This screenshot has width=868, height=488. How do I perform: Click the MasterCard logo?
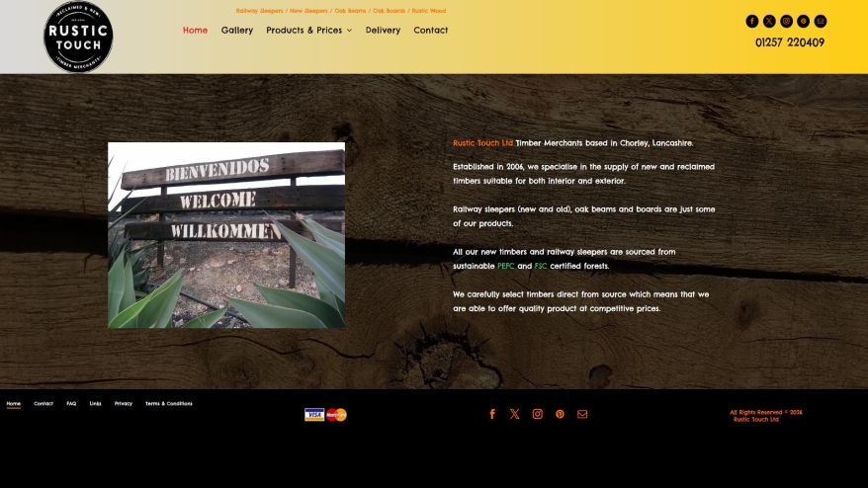click(336, 415)
